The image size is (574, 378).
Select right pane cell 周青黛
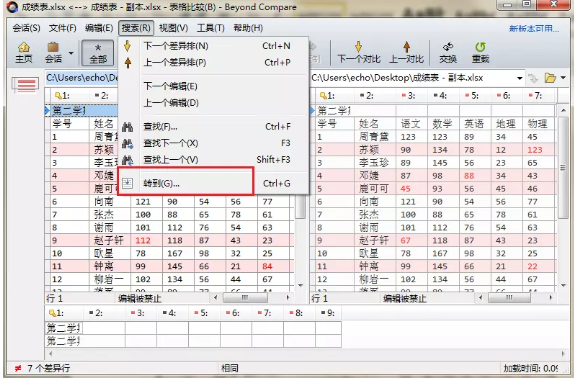tap(374, 137)
